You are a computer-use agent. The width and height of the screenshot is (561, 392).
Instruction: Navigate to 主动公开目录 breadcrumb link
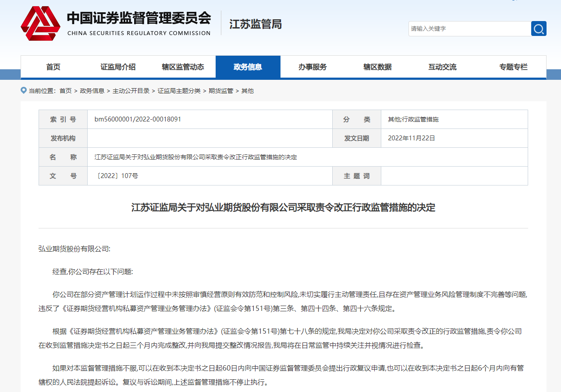pos(131,91)
